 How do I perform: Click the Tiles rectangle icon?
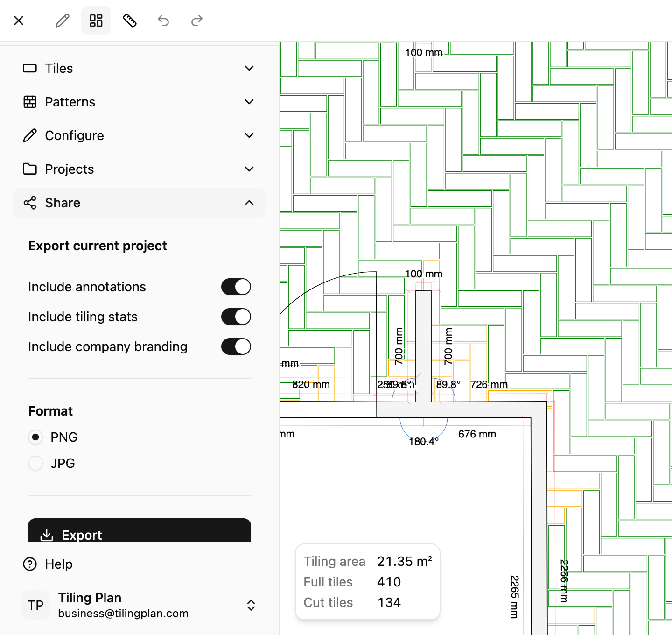30,68
